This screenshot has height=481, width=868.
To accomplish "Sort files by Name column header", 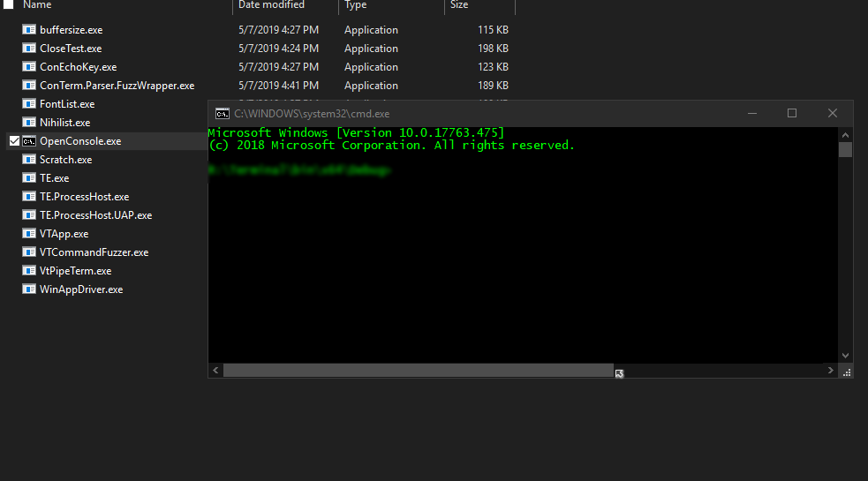I will [37, 4].
